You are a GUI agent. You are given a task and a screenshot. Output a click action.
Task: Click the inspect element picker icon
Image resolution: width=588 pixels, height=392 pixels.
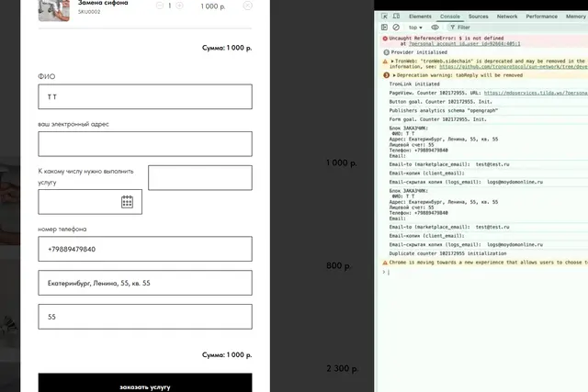383,17
